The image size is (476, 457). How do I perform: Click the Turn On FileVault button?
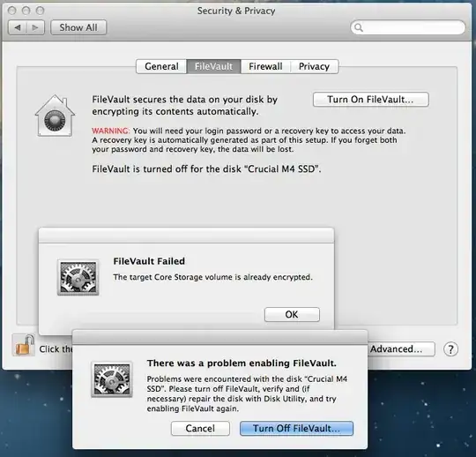pos(370,100)
